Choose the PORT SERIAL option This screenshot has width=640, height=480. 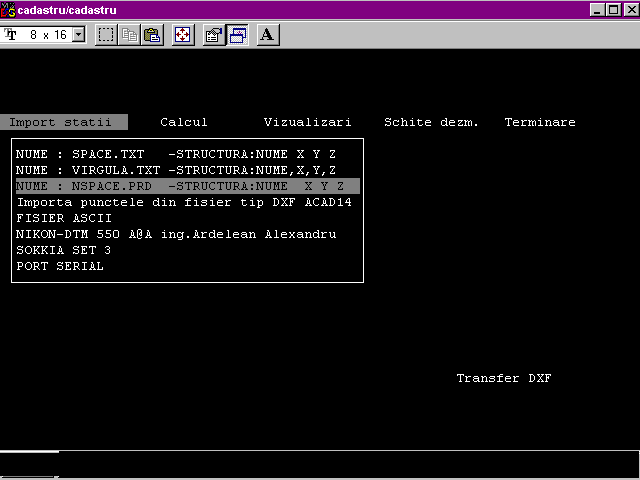(x=60, y=266)
